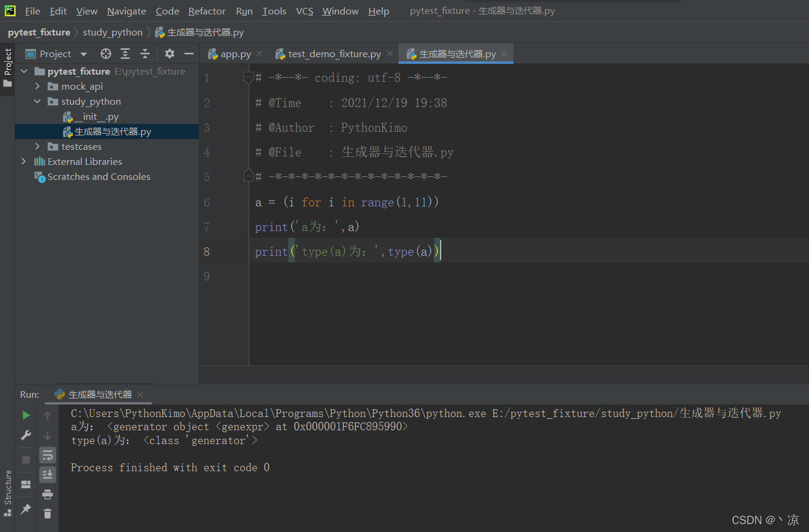809x532 pixels.
Task: Click the Clear All trash icon
Action: 48,513
